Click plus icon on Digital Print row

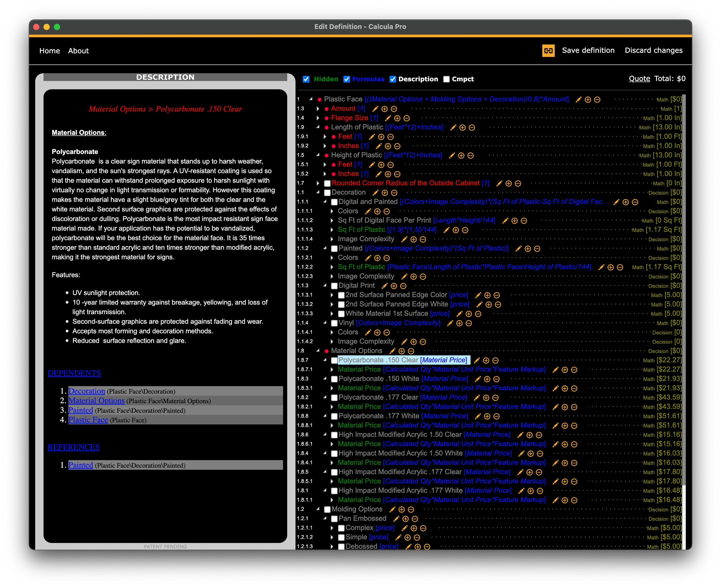tap(394, 286)
